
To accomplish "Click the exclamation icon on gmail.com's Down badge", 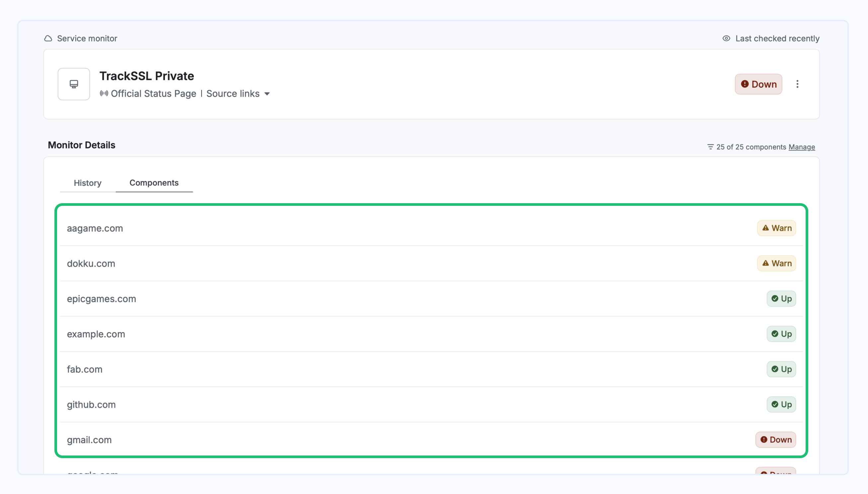I will [x=763, y=439].
